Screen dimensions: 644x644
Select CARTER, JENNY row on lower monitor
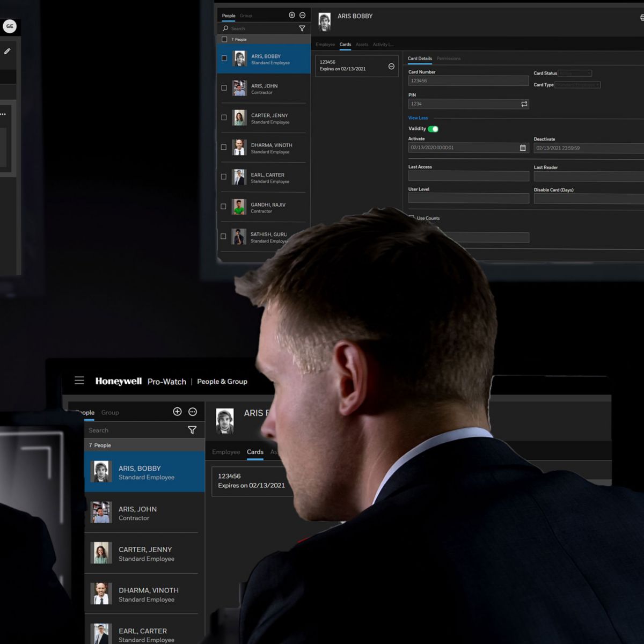click(144, 553)
